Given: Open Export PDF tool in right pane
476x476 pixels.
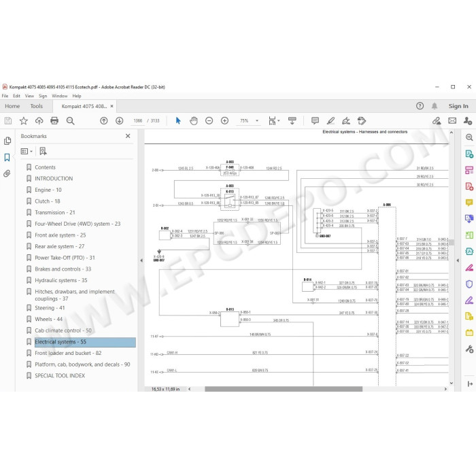Looking at the screenshot, I should (x=469, y=154).
